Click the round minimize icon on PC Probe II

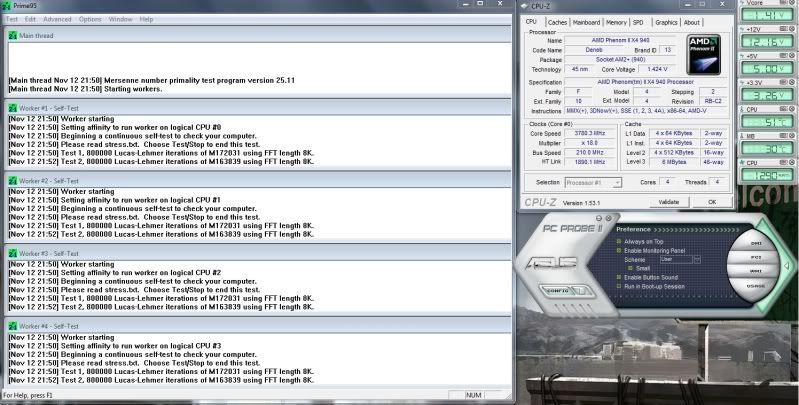[x=599, y=218]
